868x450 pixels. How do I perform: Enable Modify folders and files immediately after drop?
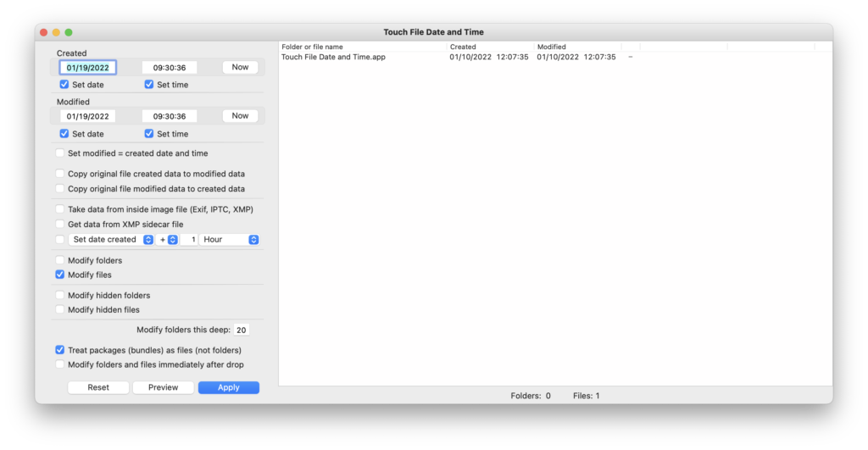click(x=60, y=364)
